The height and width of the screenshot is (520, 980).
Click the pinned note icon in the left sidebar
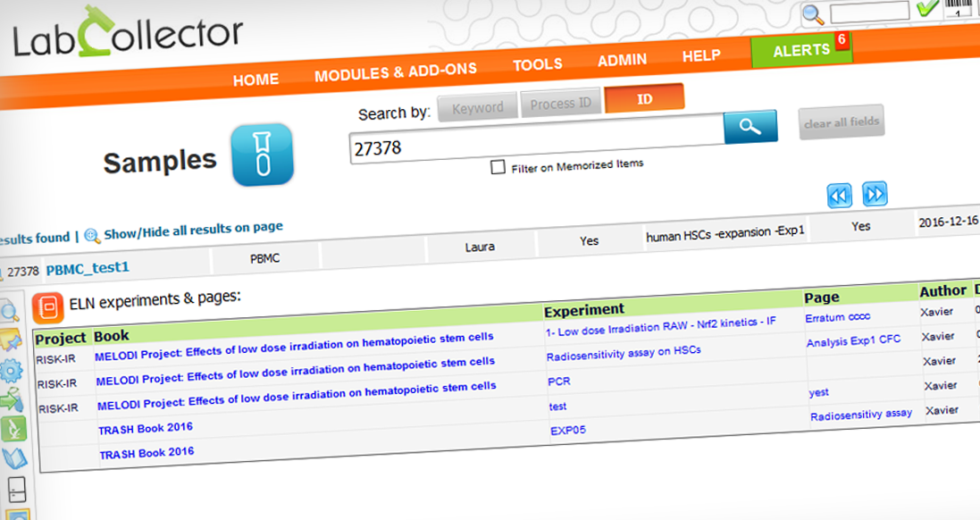point(11,340)
